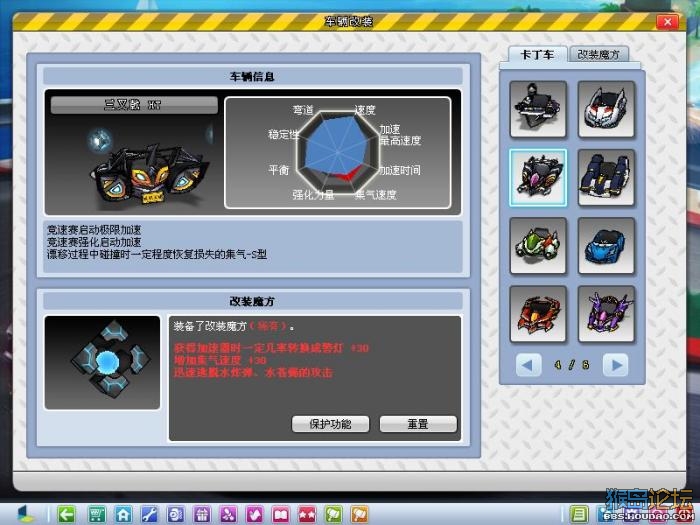700x525 pixels.
Task: Click the orange hammer icon
Action: pos(359,515)
